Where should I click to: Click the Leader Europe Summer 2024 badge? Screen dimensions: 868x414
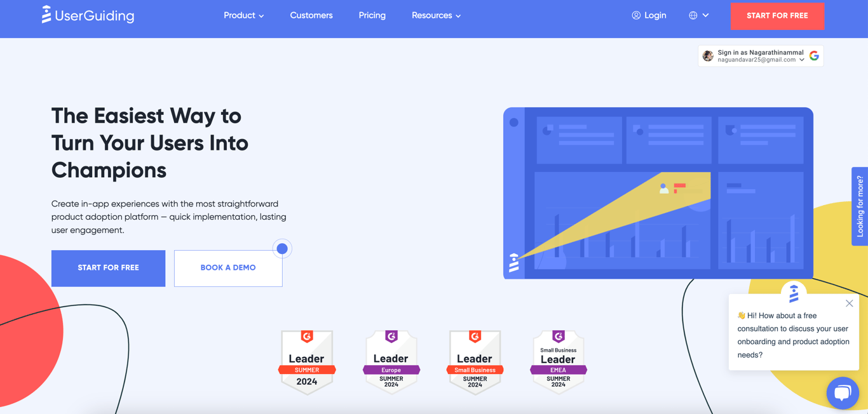click(391, 362)
